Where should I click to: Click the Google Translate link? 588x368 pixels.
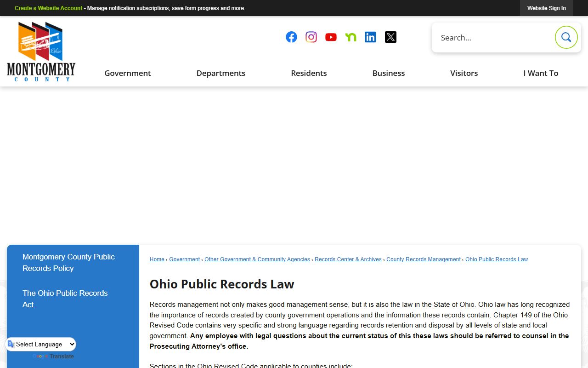pos(53,356)
